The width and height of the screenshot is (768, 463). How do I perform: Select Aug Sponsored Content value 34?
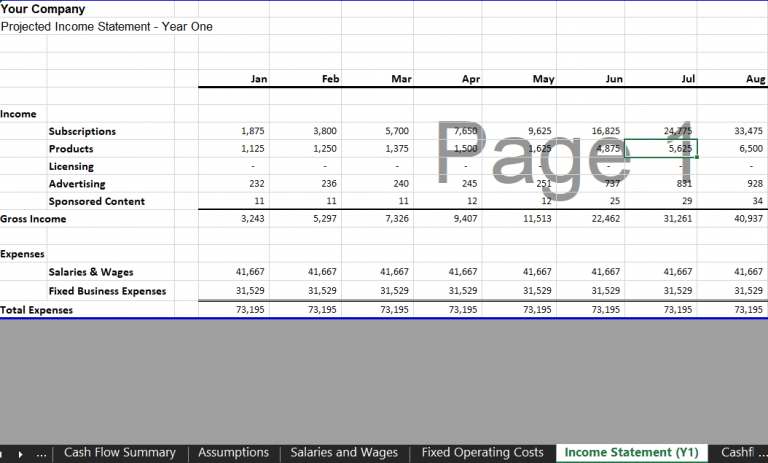(x=757, y=201)
